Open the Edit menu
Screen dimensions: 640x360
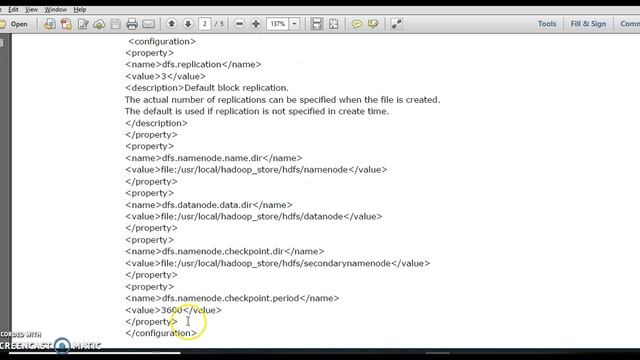pos(13,9)
